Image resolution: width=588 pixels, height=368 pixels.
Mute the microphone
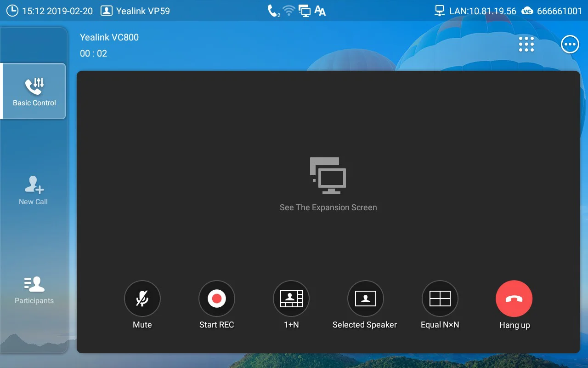(x=142, y=298)
